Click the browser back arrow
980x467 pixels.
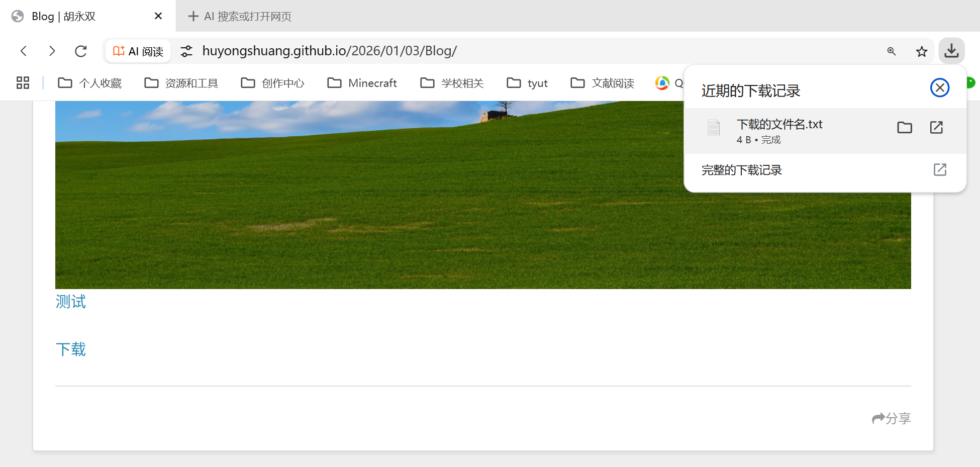tap(24, 51)
